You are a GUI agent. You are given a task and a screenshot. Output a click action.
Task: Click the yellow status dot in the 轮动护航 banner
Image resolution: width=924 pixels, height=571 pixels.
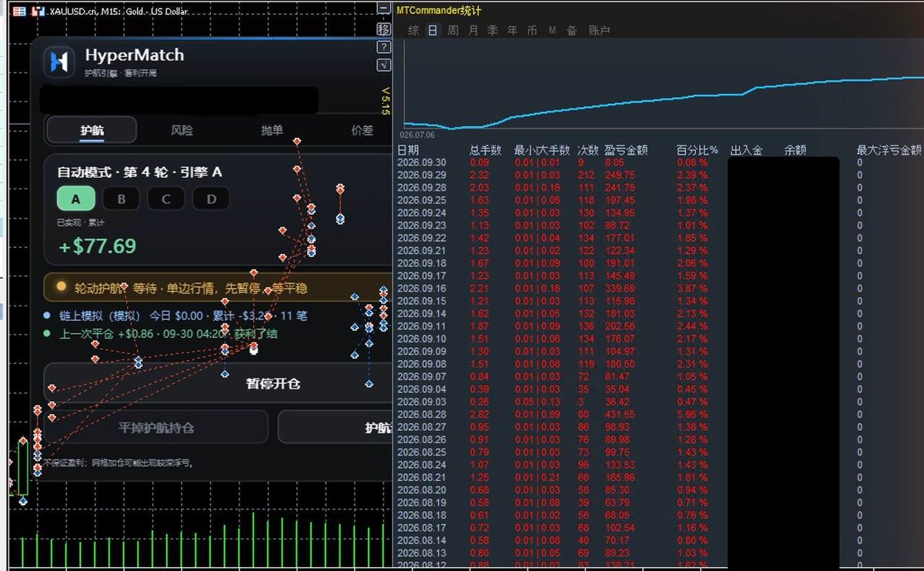tap(62, 287)
